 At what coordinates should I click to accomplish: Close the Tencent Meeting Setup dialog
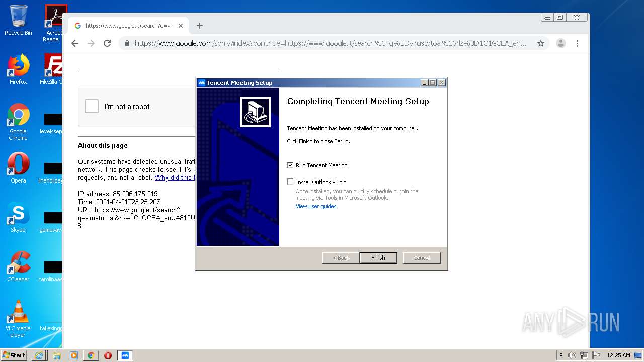pyautogui.click(x=441, y=83)
